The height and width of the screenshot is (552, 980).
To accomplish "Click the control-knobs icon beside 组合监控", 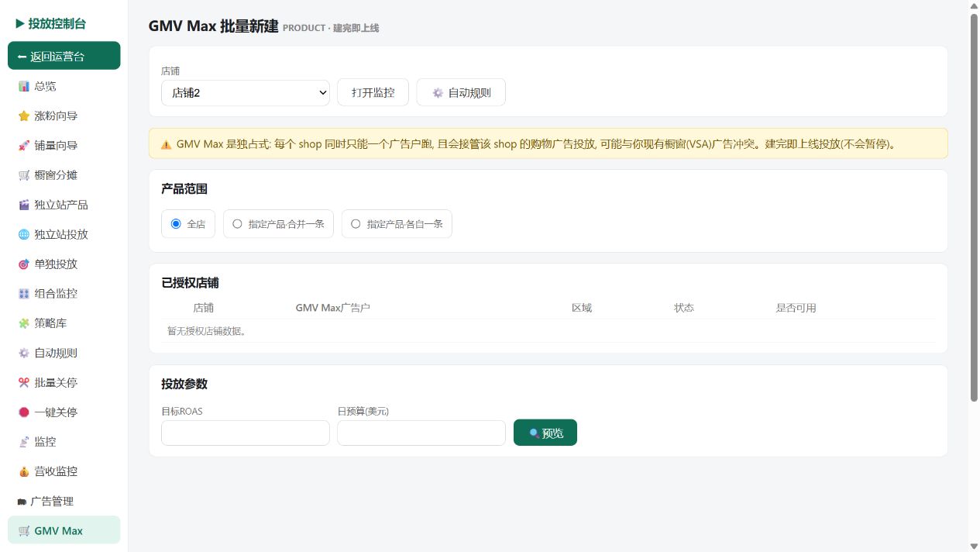I will pyautogui.click(x=23, y=294).
